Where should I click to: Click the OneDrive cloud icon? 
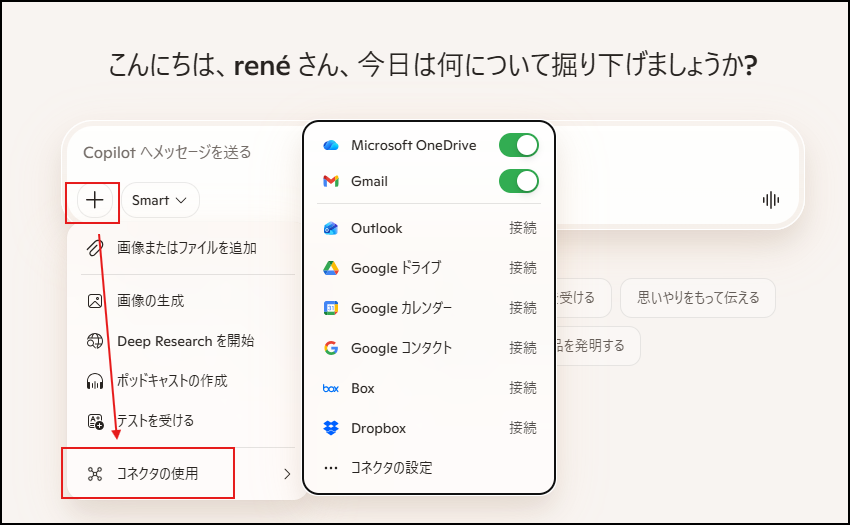pyautogui.click(x=331, y=145)
